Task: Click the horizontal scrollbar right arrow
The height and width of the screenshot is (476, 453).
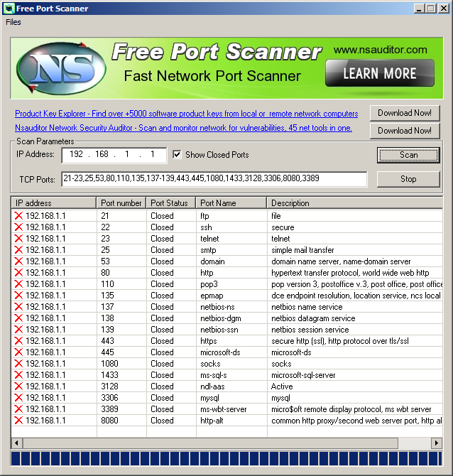Action: (436, 443)
